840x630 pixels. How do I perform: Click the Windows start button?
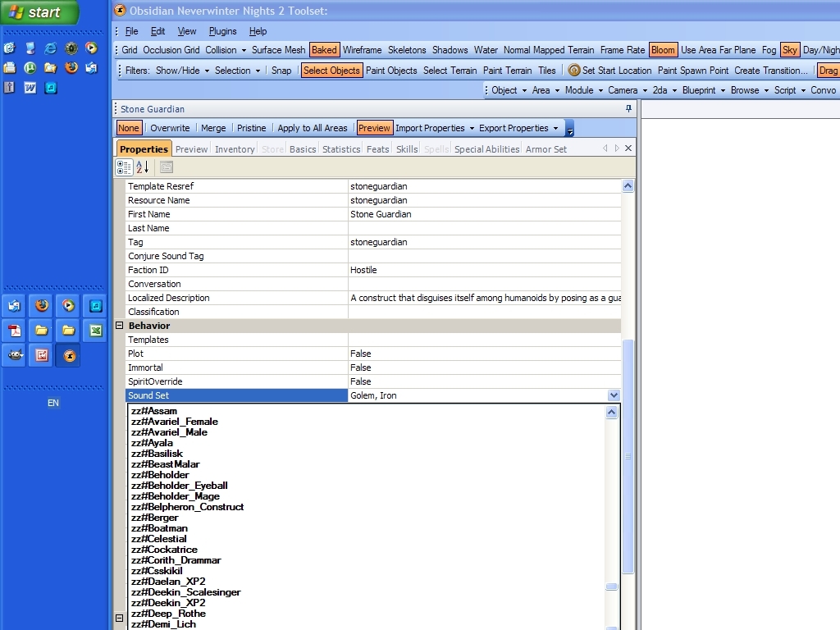pos(39,12)
